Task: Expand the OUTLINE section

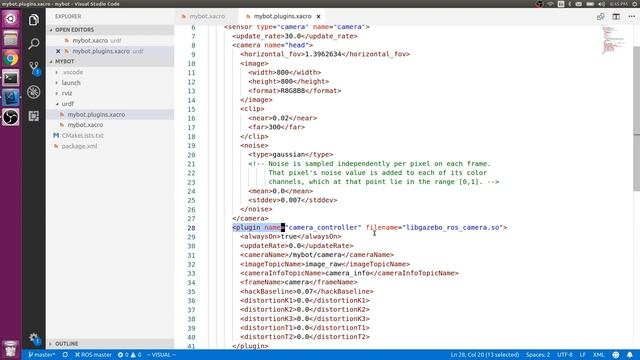Action: (110, 344)
